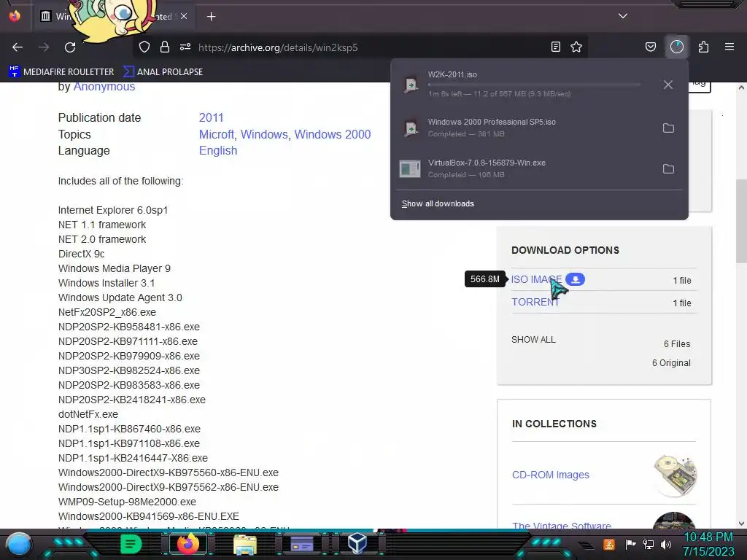Screen dimensions: 747x560
Task: Click the TORRENT download link
Action: tap(535, 302)
